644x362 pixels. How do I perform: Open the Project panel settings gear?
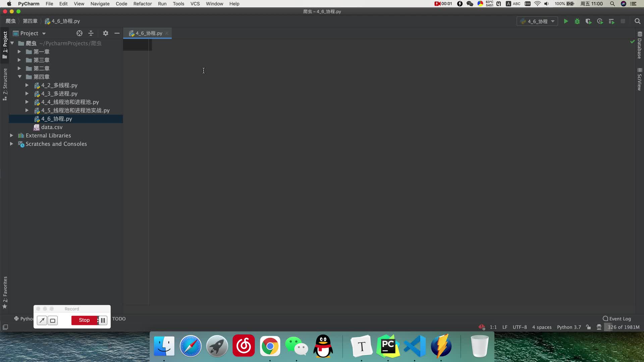[106, 33]
